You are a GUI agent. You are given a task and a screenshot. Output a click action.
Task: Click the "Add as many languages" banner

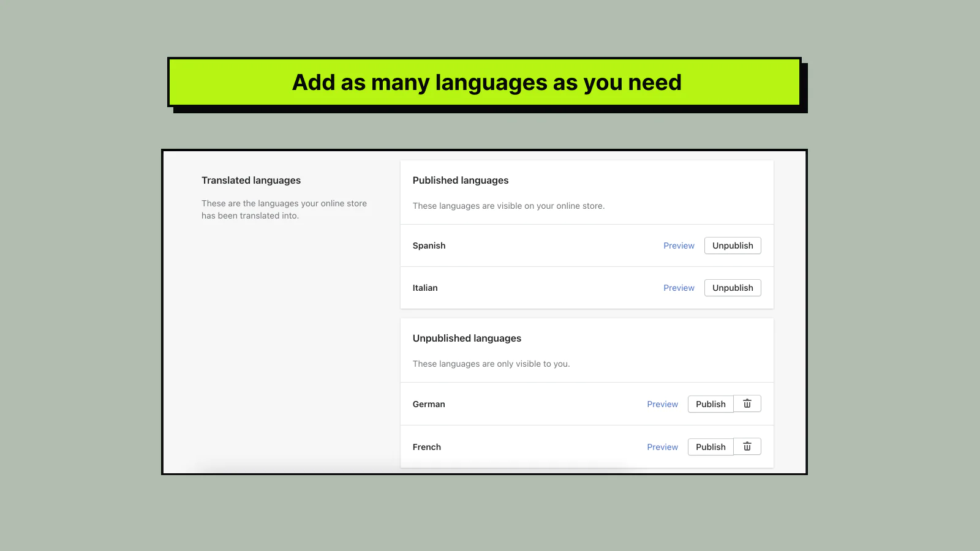[x=486, y=83]
